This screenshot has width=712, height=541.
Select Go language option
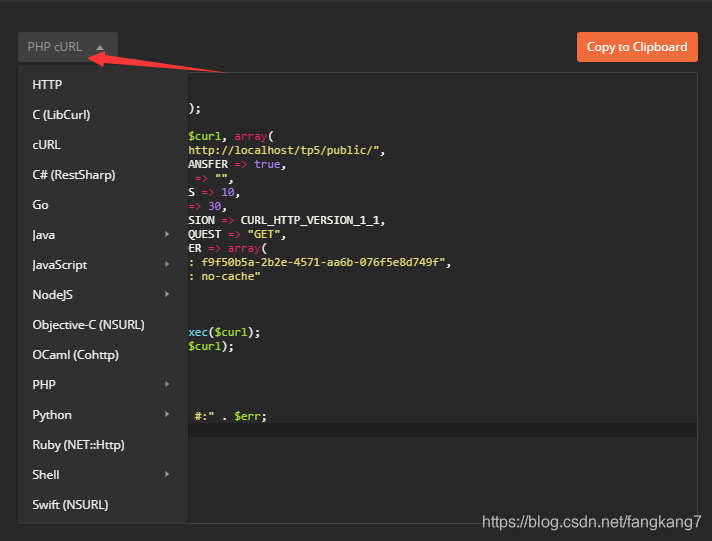click(103, 205)
